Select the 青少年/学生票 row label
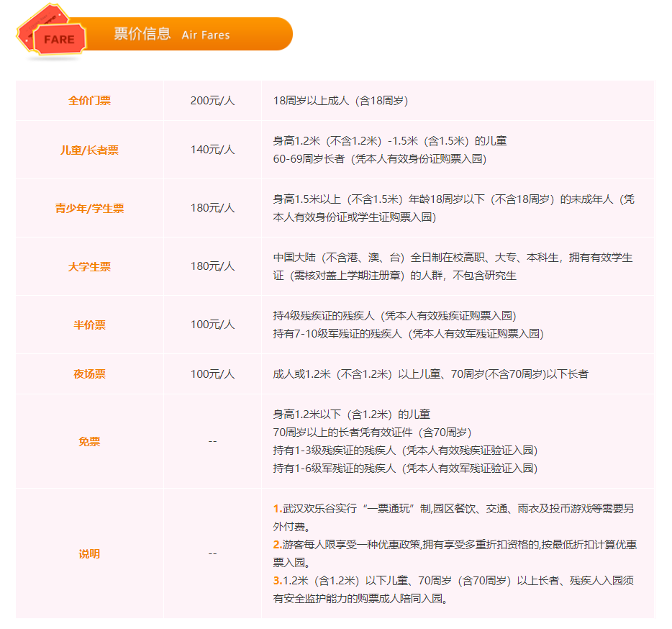This screenshot has width=672, height=629. pyautogui.click(x=89, y=209)
